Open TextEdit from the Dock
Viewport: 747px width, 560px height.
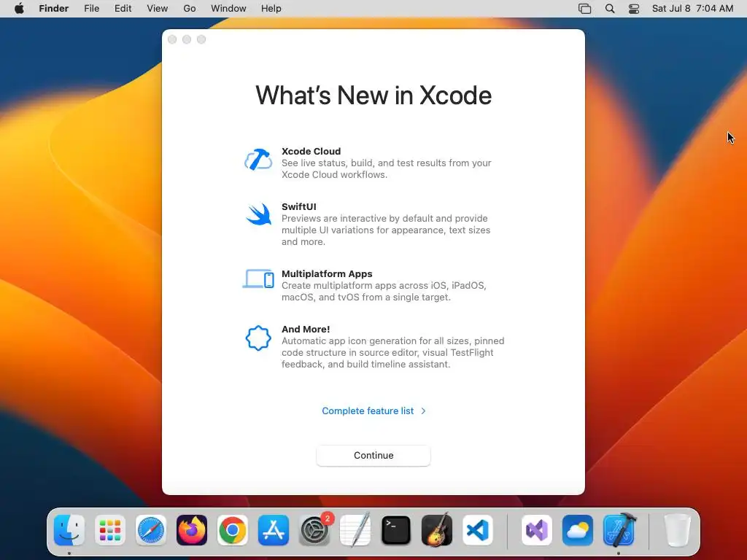[355, 530]
